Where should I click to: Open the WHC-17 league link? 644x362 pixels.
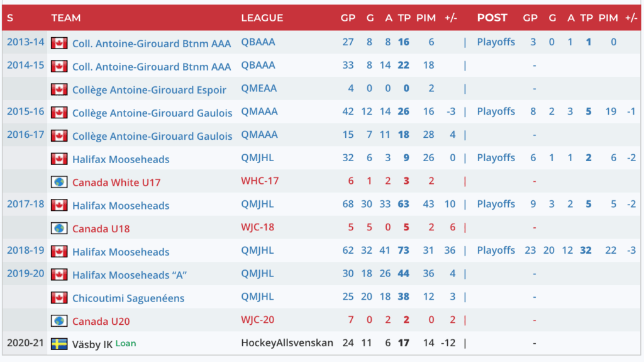coord(260,181)
